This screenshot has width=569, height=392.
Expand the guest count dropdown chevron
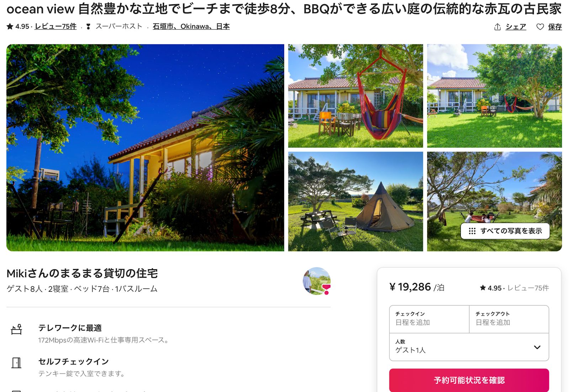tap(537, 347)
